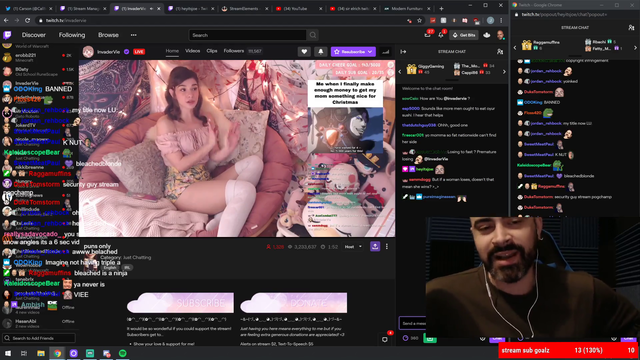Open Task View on the taskbar
The width and height of the screenshot is (640, 360).
click(x=24, y=353)
